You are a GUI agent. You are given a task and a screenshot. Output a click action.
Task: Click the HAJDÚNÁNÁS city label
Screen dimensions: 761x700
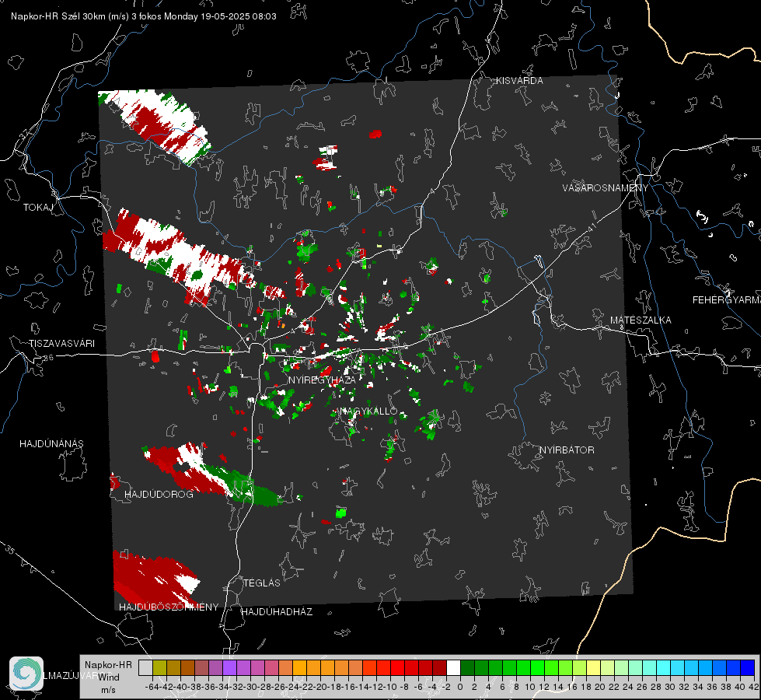[51, 443]
